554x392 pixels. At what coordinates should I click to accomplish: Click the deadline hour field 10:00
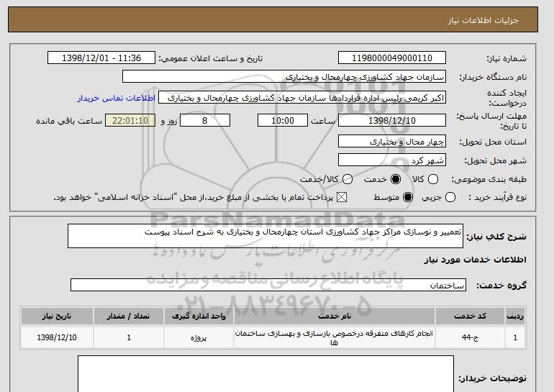(283, 120)
